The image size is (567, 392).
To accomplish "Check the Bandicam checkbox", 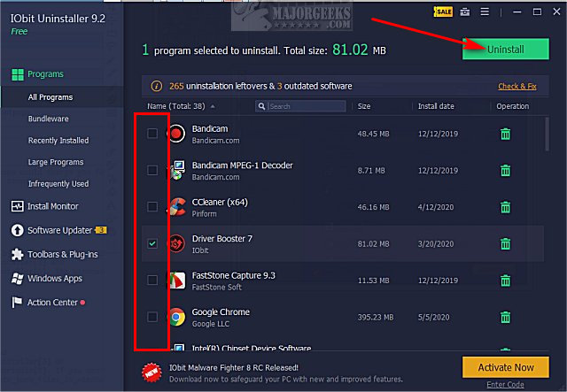I will coord(152,134).
